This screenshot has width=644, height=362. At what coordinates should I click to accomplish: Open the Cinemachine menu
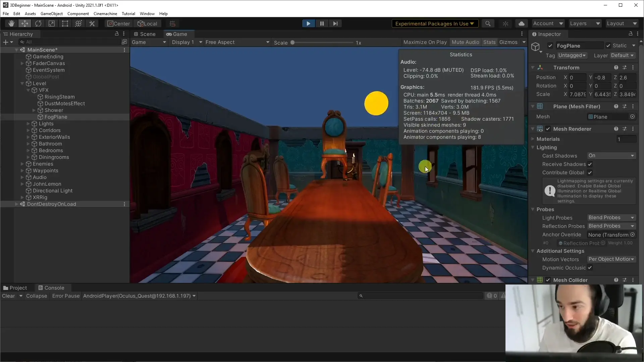105,14
